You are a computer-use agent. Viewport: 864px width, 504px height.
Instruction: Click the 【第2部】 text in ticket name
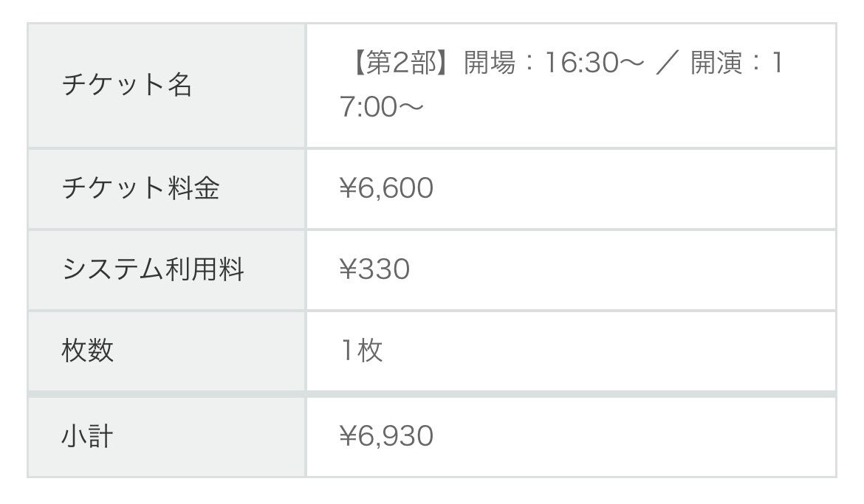(x=396, y=62)
